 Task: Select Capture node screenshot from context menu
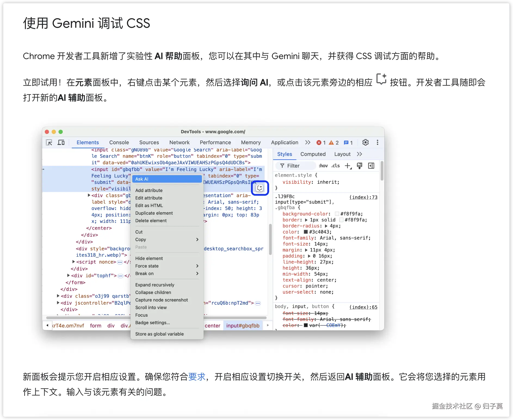coord(161,300)
